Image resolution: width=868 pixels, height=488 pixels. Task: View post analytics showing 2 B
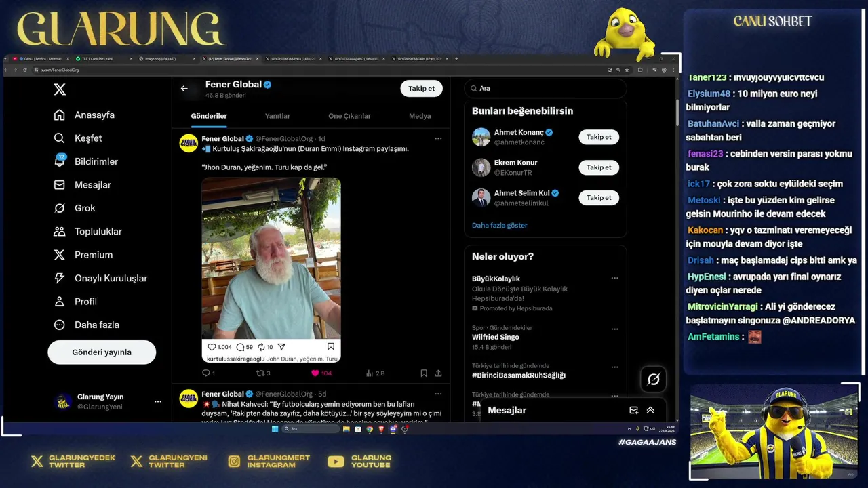[x=375, y=373]
